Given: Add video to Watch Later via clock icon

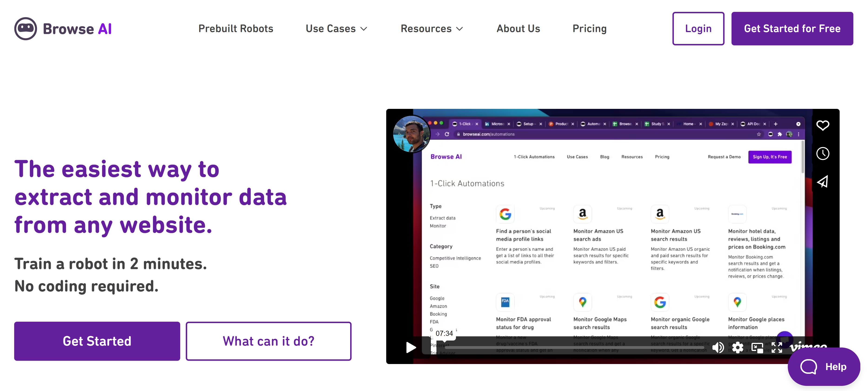Looking at the screenshot, I should click(x=823, y=153).
